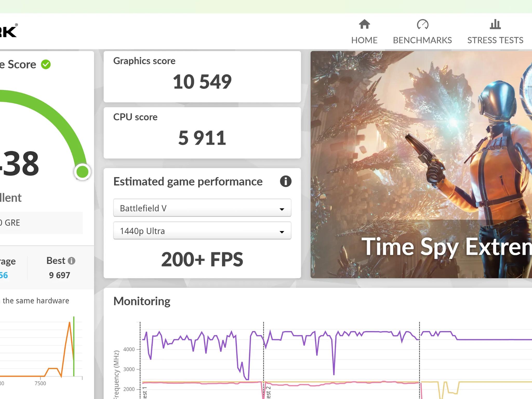Click the green score gauge end knob

pyautogui.click(x=82, y=172)
